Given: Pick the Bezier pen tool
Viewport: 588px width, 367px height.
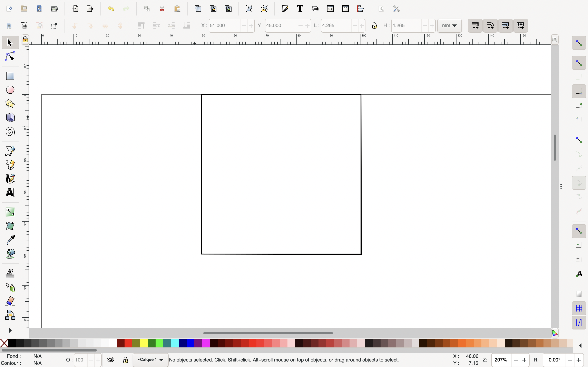Looking at the screenshot, I should coord(10,151).
